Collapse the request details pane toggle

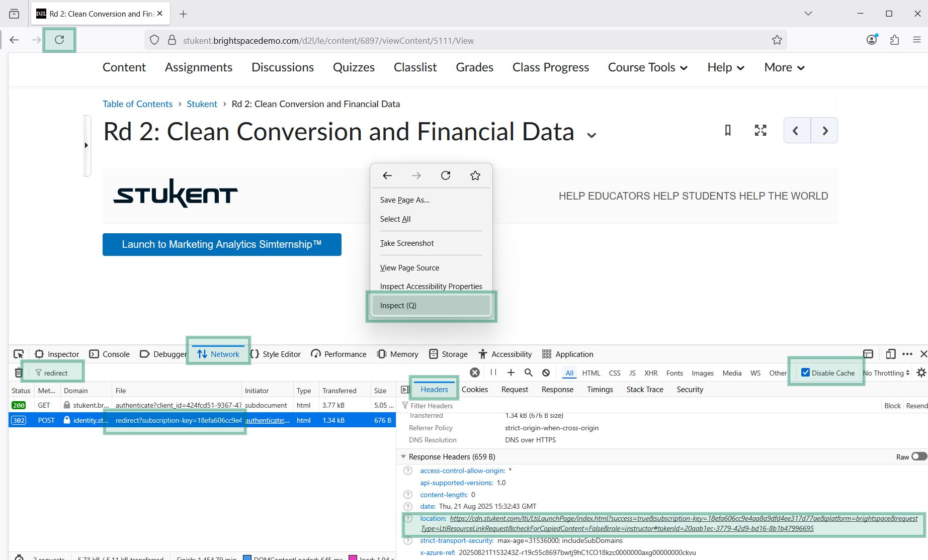coord(405,390)
